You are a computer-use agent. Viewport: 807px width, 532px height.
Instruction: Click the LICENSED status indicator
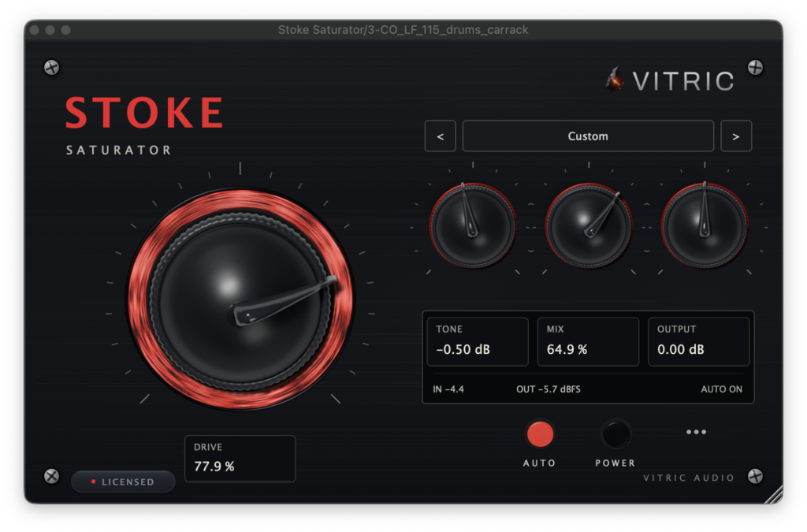[123, 482]
